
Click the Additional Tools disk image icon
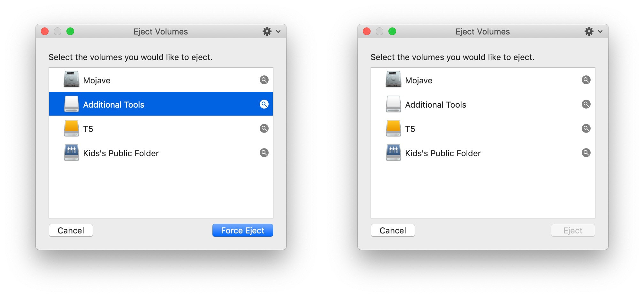[x=72, y=104]
